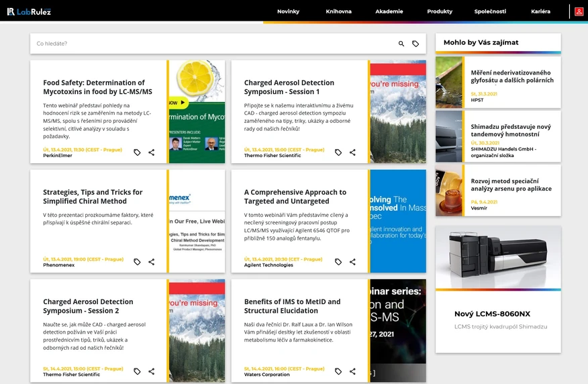The image size is (588, 384).
Task: Tag icon on Chiral Method card
Action: pyautogui.click(x=137, y=262)
